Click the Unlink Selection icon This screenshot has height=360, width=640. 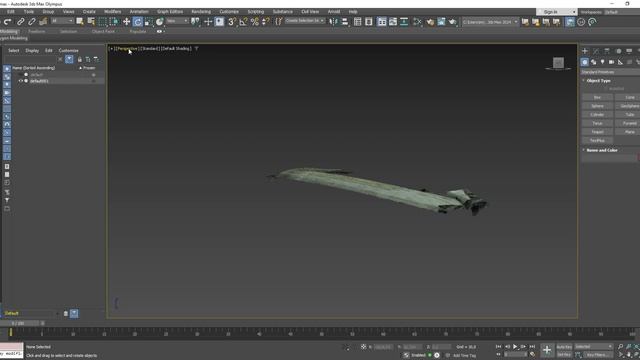(x=31, y=22)
